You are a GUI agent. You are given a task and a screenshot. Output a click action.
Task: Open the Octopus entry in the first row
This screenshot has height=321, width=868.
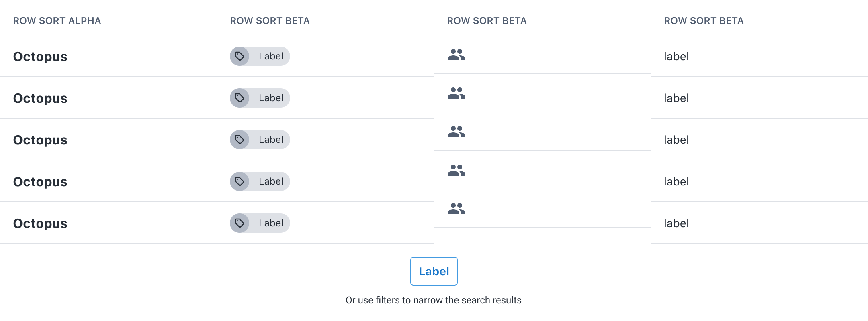(x=40, y=57)
